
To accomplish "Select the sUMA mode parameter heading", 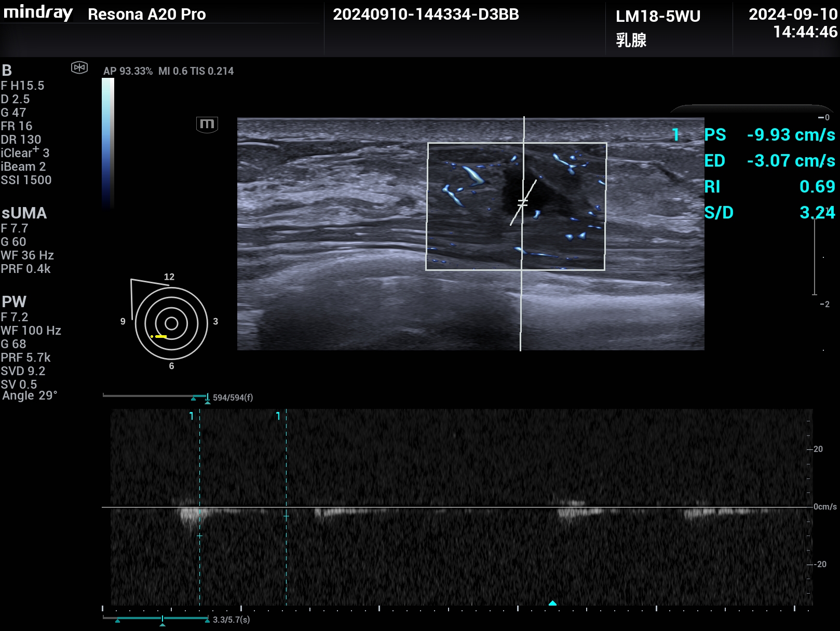I will (x=24, y=213).
